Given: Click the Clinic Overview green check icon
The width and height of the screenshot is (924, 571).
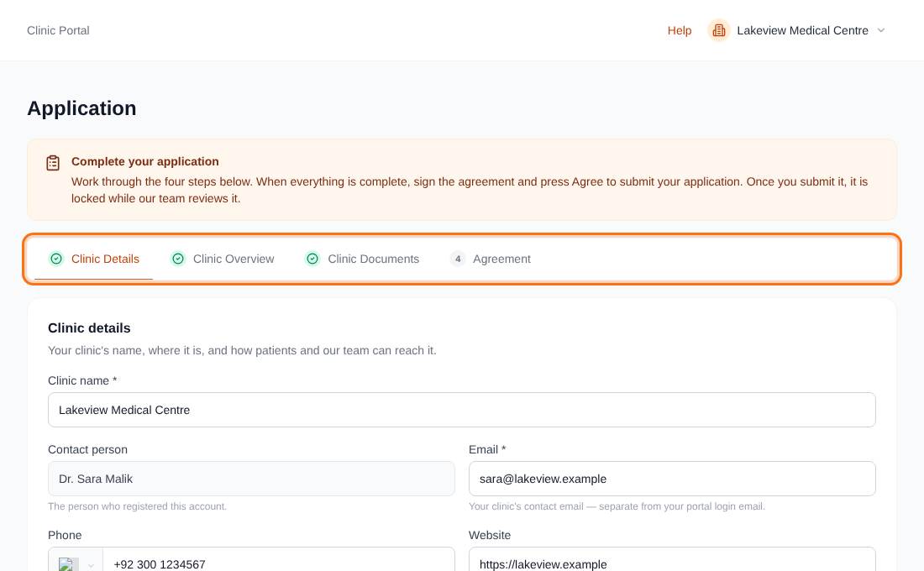Looking at the screenshot, I should [178, 259].
